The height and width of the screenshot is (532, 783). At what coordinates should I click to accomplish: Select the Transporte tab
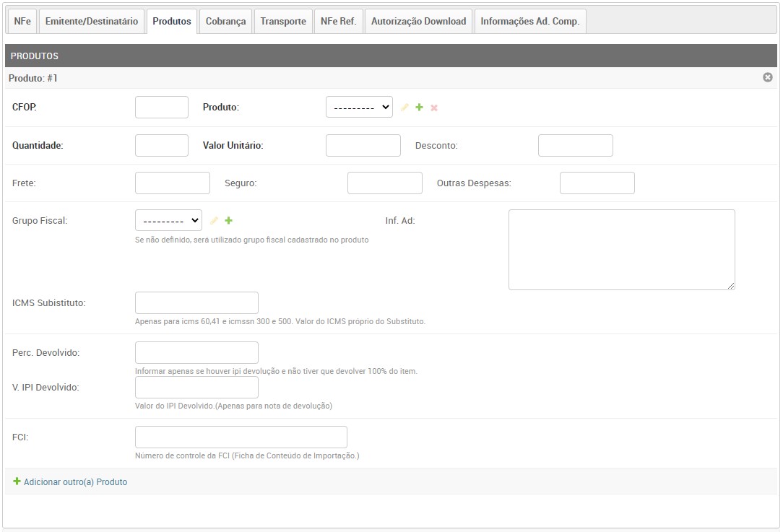tap(283, 21)
